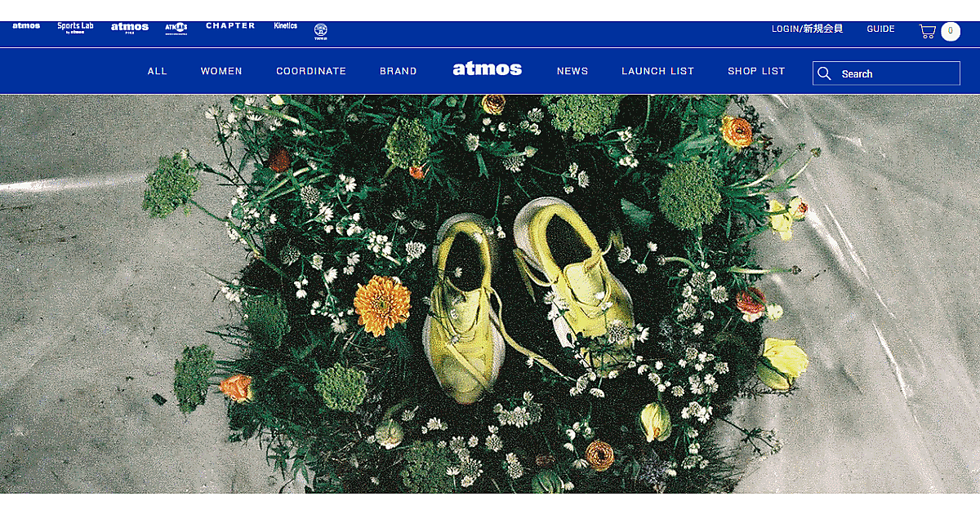The image size is (980, 514).
Task: Open the WOMEN menu item
Action: (221, 71)
